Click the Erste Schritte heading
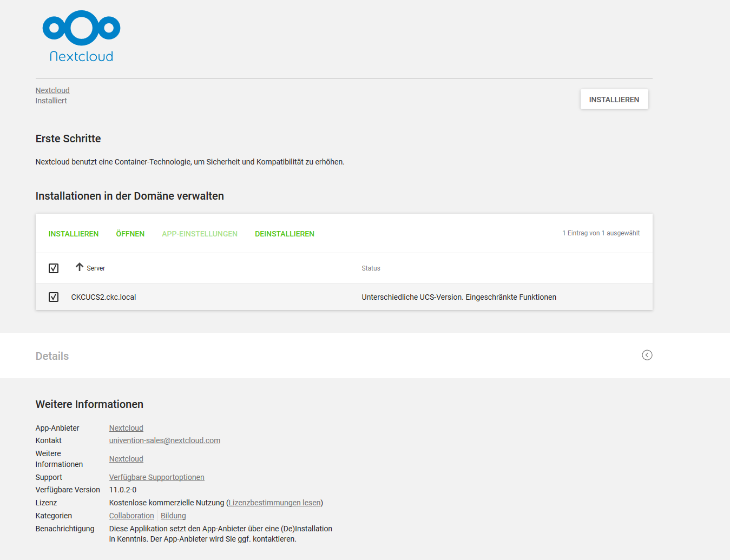 click(68, 139)
